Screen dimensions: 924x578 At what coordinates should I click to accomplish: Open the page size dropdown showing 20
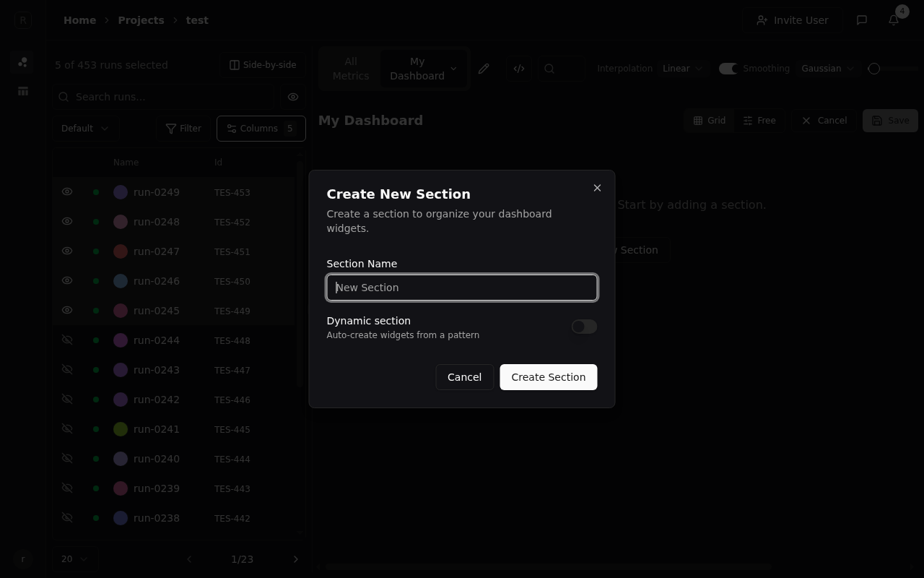[x=73, y=558]
